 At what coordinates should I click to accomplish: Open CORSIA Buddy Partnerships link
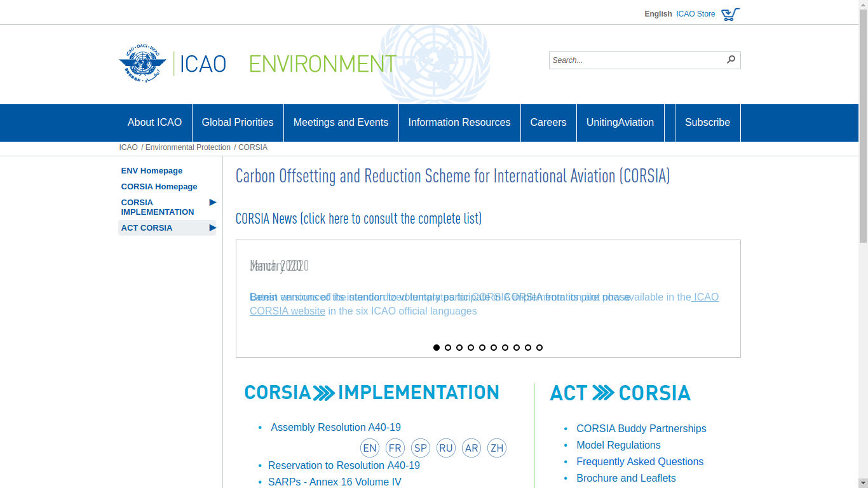point(641,428)
